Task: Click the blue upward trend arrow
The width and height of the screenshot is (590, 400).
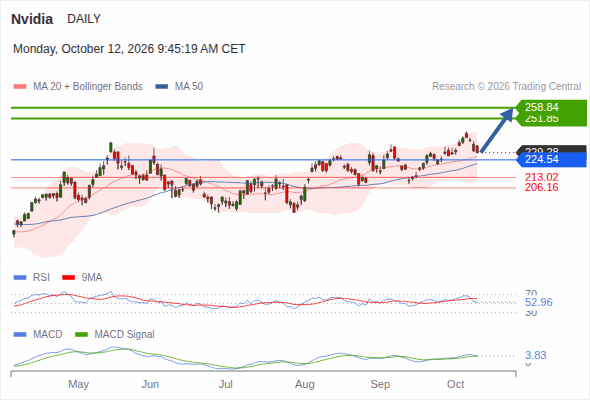Action: [x=497, y=130]
